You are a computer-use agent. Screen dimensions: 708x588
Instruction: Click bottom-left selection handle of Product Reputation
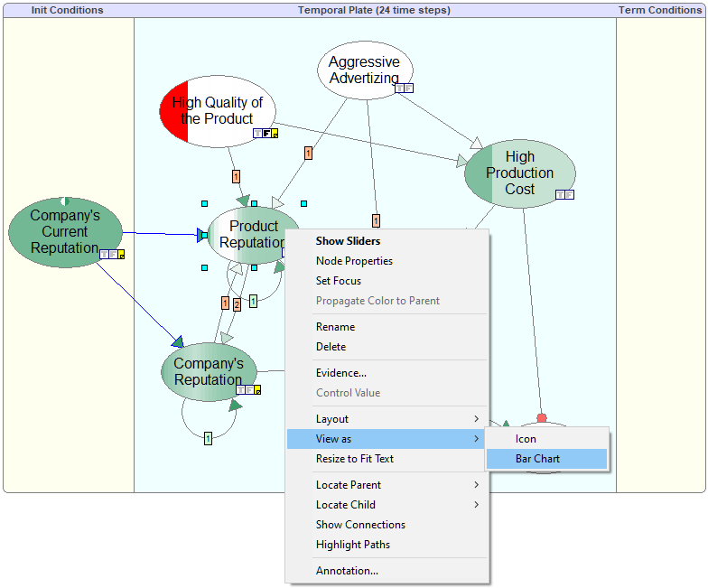[x=204, y=267]
